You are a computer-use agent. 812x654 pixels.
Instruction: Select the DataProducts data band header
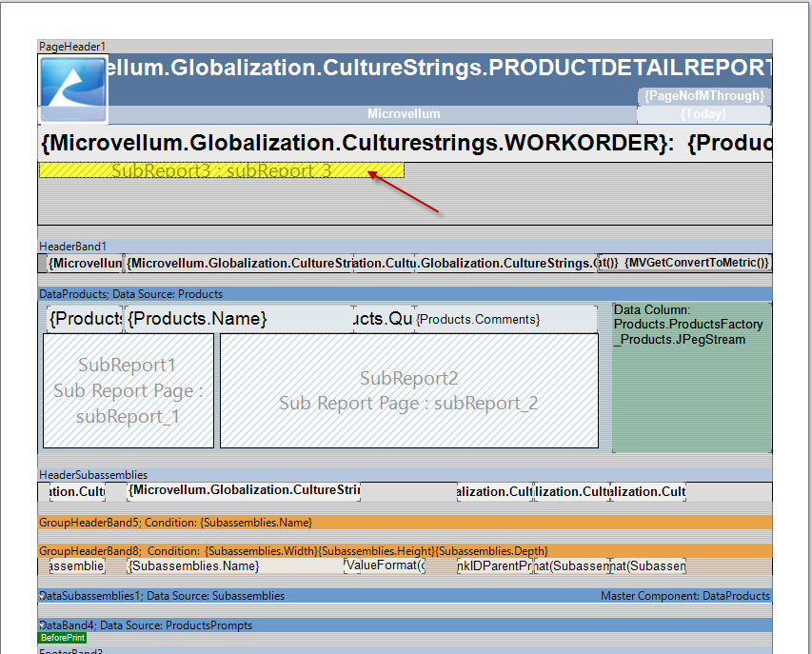pos(405,294)
